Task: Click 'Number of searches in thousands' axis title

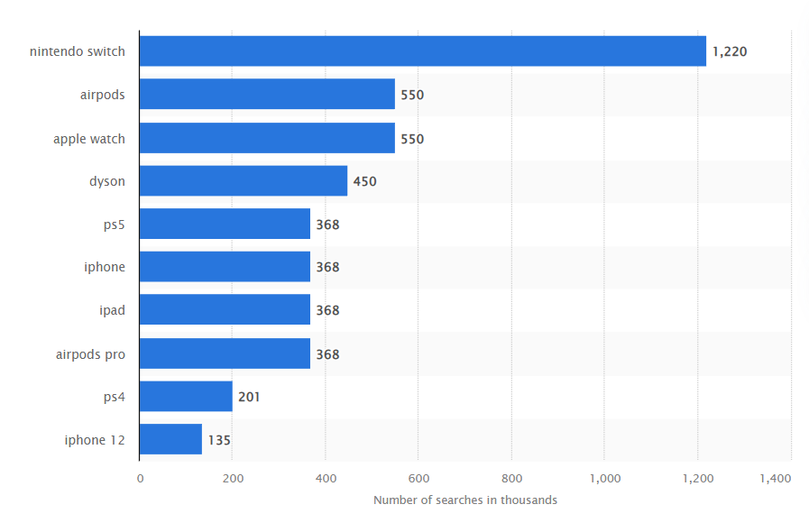Action: pyautogui.click(x=464, y=500)
